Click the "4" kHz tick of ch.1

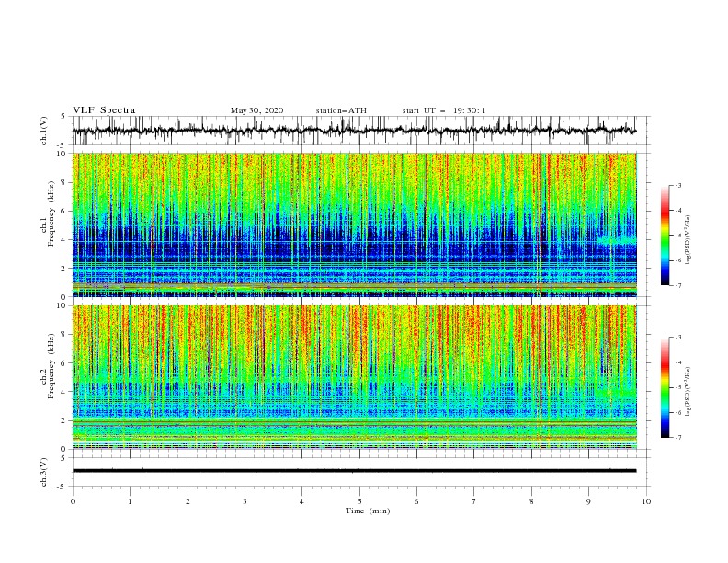65,240
